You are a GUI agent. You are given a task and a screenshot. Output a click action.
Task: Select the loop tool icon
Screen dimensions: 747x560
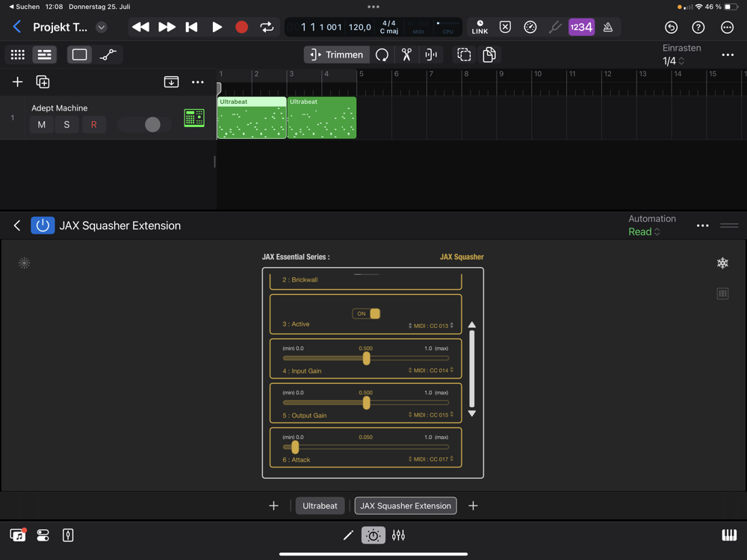382,55
